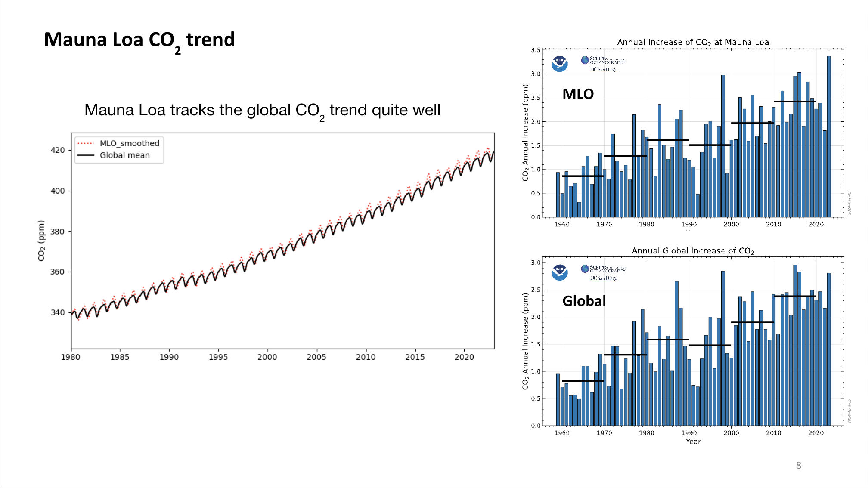Image resolution: width=868 pixels, height=488 pixels.
Task: Click the Scripps Oceanography logo in the Global chart
Action: [x=603, y=269]
